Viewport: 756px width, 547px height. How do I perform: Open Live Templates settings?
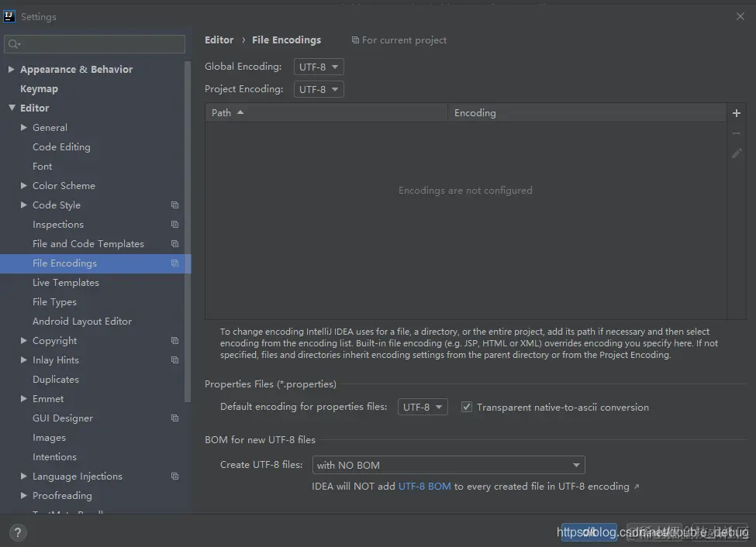click(x=66, y=283)
